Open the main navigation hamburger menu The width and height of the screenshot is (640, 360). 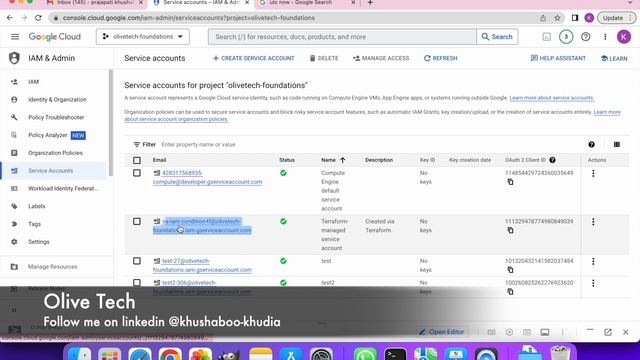coord(15,37)
